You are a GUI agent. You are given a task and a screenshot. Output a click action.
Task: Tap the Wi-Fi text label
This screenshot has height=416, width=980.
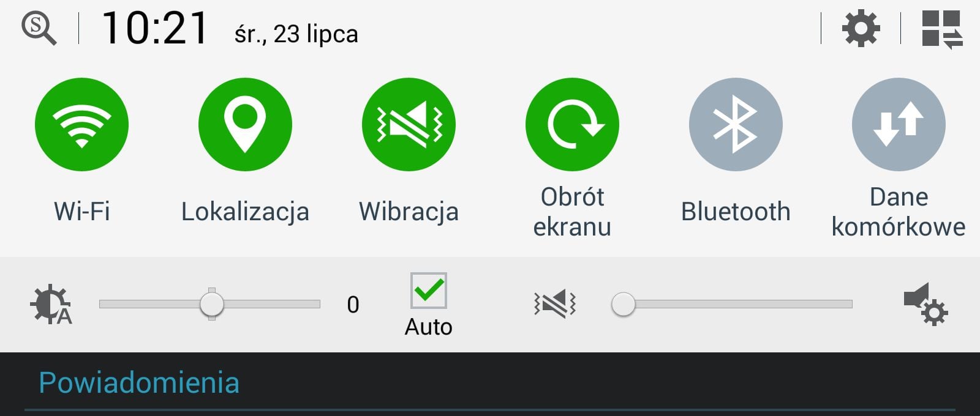point(81,212)
